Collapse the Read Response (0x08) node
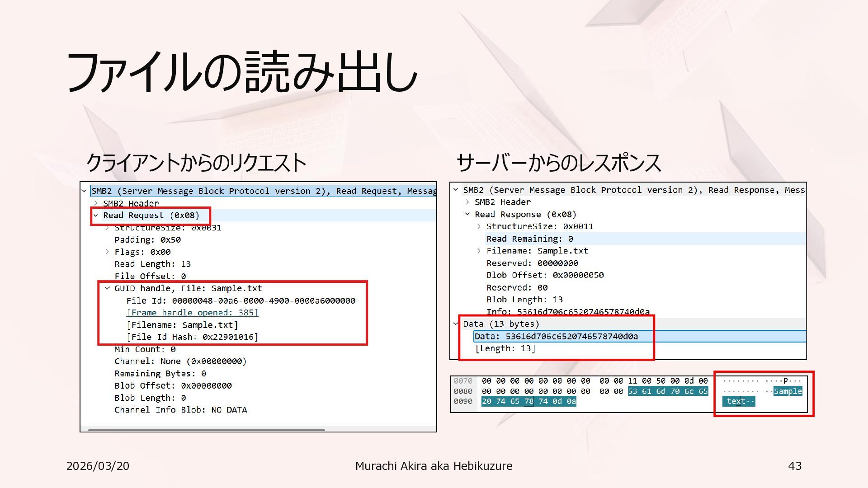Image resolution: width=868 pixels, height=488 pixels. (467, 214)
